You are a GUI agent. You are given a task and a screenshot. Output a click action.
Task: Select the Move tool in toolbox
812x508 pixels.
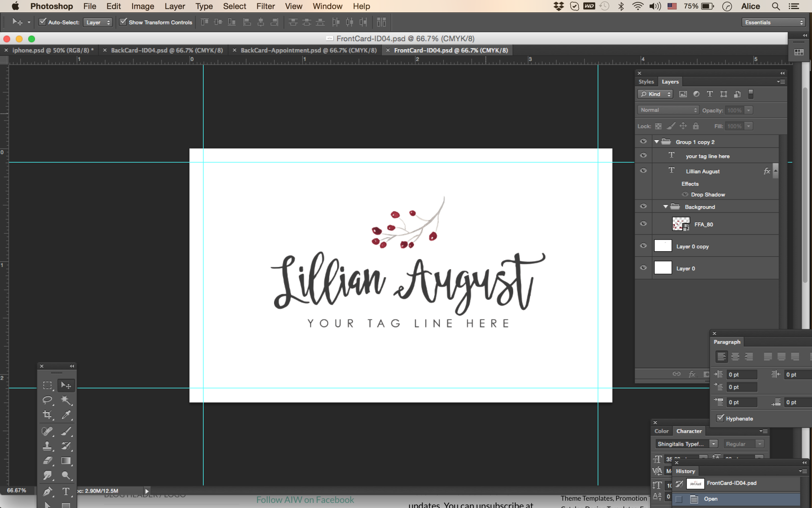[x=66, y=385]
